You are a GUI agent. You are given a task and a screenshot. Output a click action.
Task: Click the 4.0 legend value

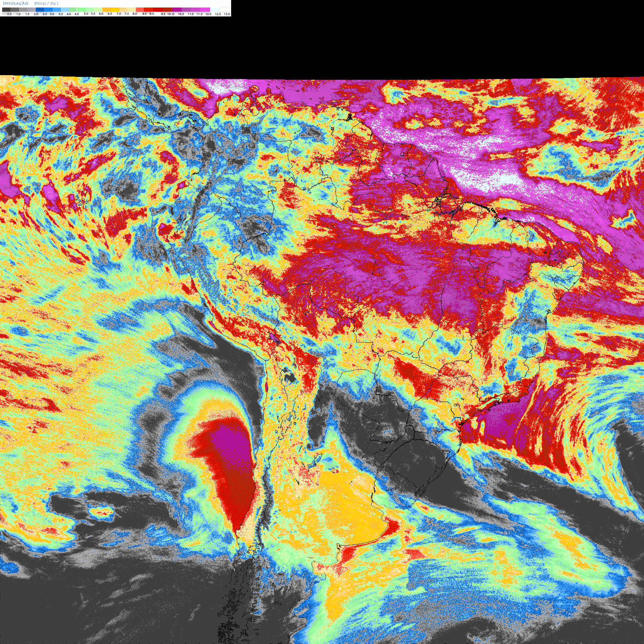[69, 14]
